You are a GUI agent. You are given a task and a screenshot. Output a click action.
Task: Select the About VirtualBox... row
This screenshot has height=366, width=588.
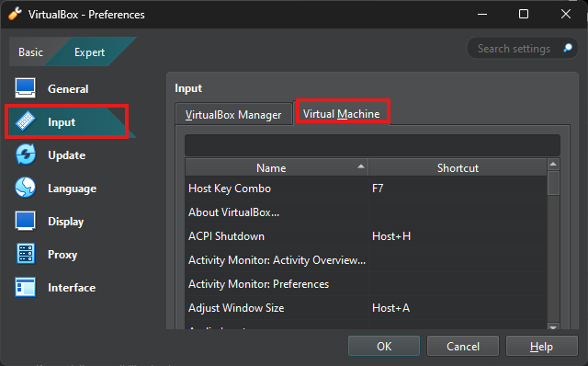(x=366, y=212)
